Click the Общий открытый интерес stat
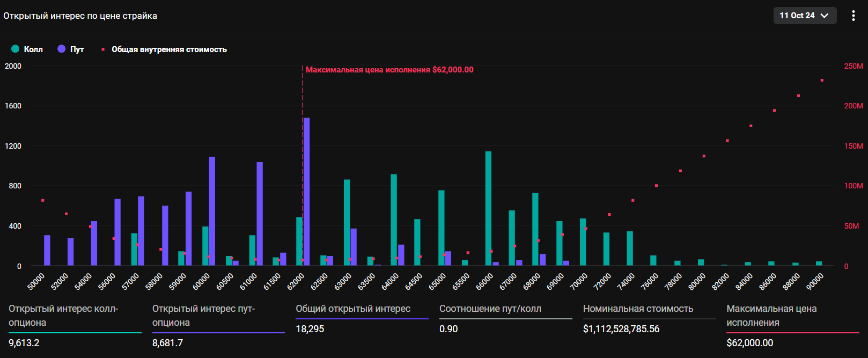 coord(353,309)
